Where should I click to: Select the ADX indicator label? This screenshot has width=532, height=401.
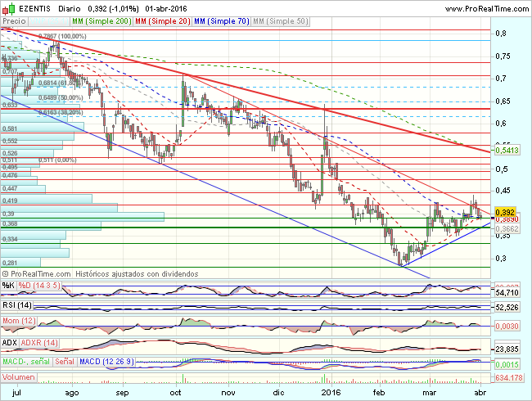pyautogui.click(x=10, y=343)
